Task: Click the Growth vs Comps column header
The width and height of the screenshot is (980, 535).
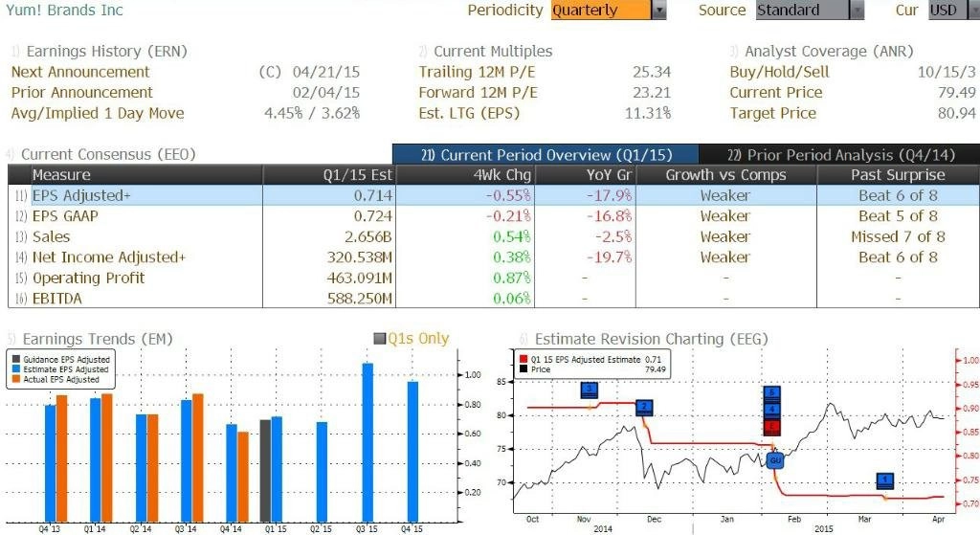Action: click(x=725, y=175)
